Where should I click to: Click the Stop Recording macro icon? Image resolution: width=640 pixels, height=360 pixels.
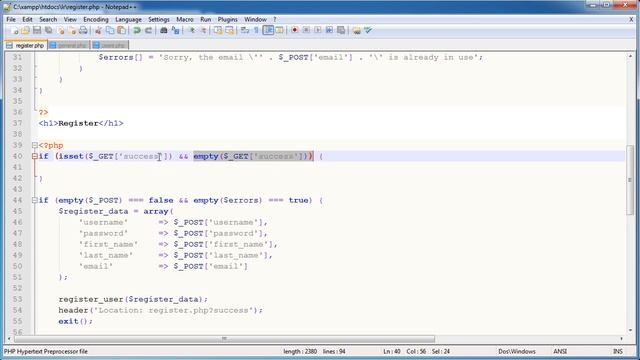click(x=306, y=31)
